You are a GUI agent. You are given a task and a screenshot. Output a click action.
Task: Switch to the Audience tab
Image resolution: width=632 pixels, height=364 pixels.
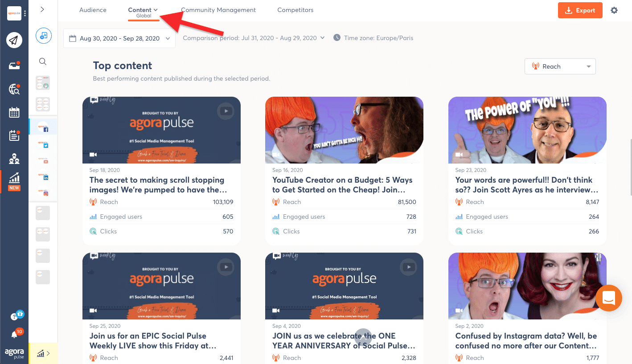click(x=93, y=10)
